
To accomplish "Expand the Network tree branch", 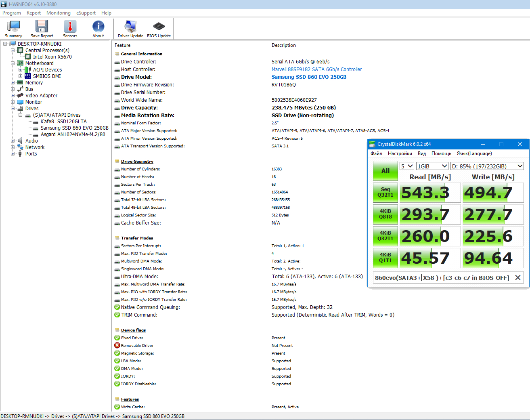I will (13, 147).
